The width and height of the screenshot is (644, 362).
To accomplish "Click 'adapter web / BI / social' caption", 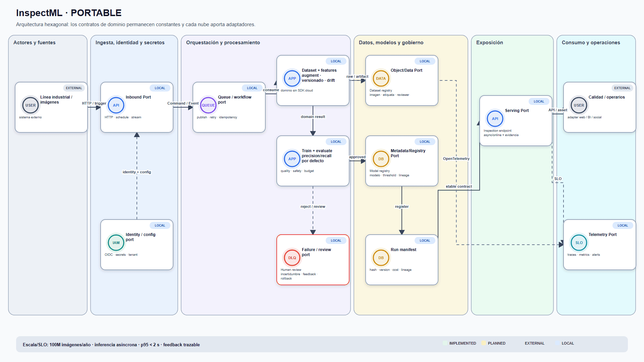I will pos(584,117).
